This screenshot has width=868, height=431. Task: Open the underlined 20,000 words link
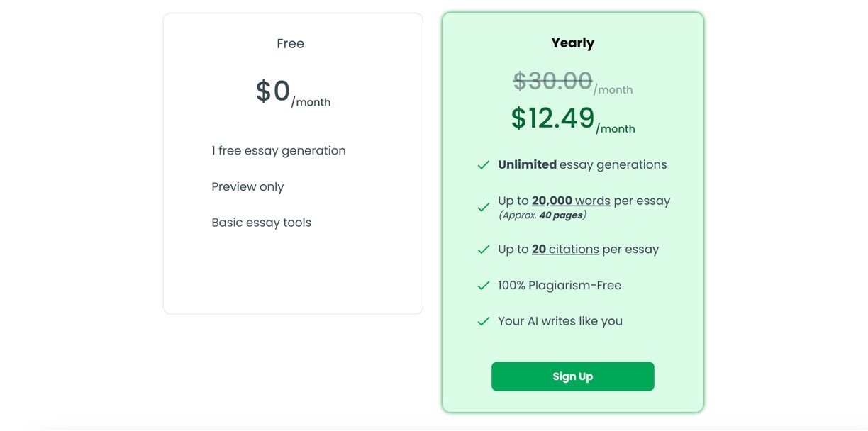click(571, 201)
